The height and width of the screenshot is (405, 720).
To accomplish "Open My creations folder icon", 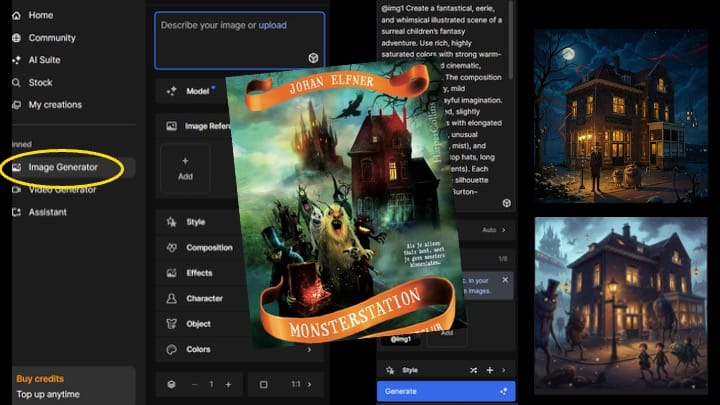I will point(16,105).
